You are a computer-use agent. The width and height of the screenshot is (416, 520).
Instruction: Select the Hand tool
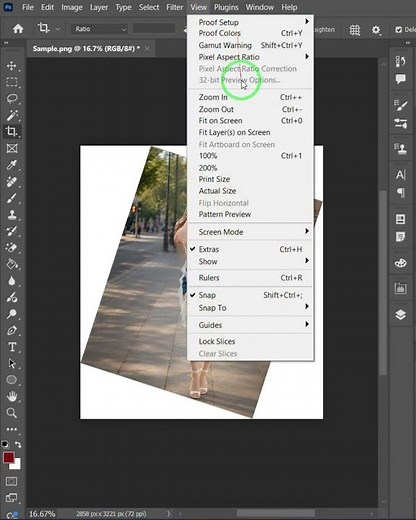(x=12, y=396)
